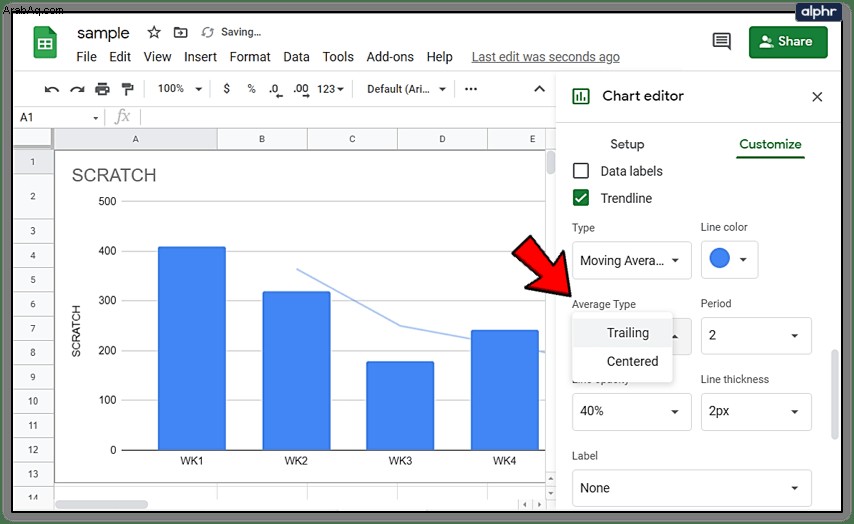Open the Default (Arial) font dropdown
The width and height of the screenshot is (854, 524).
tap(406, 89)
